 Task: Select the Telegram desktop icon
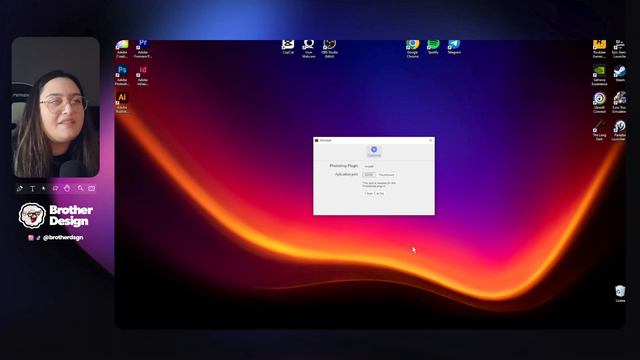[454, 47]
